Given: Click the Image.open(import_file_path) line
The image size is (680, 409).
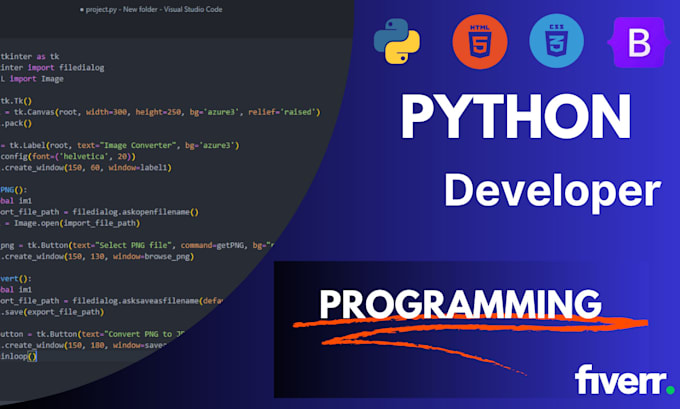Looking at the screenshot, I should (x=70, y=223).
